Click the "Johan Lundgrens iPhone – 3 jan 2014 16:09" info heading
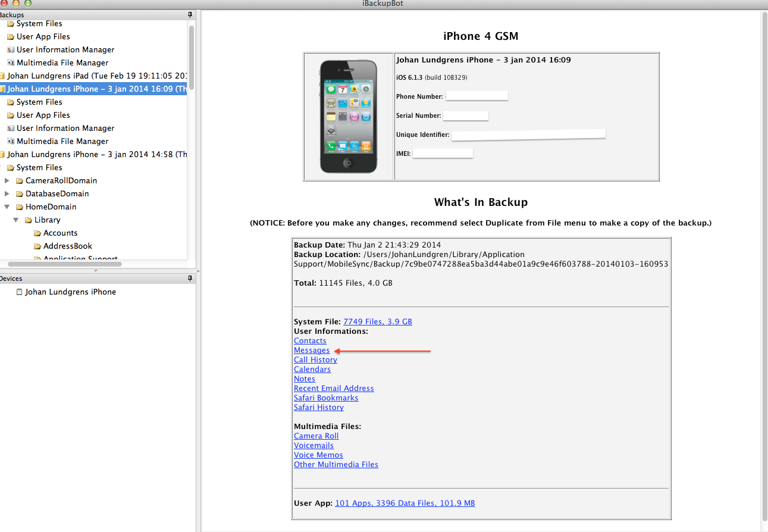The image size is (768, 532). (484, 60)
